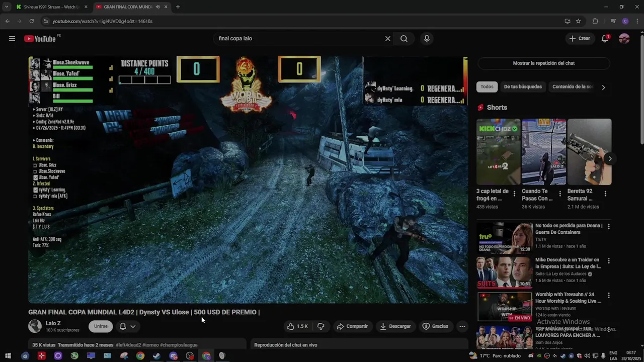The width and height of the screenshot is (644, 362).
Task: Go to YouTube home via logo
Action: point(40,39)
